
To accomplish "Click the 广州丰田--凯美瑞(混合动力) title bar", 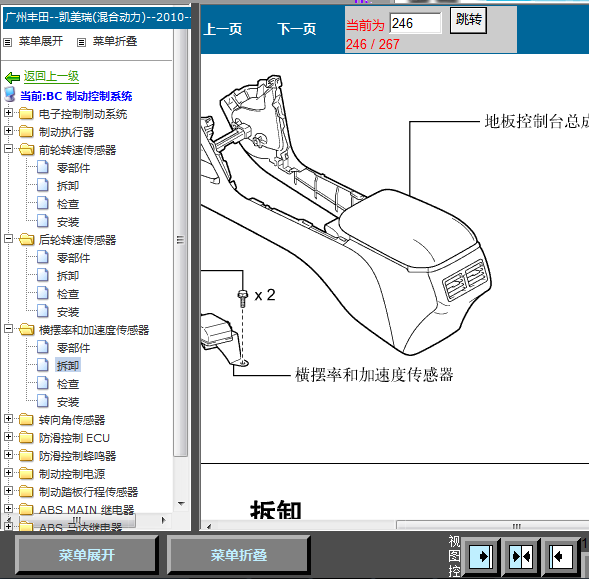I will click(x=97, y=17).
